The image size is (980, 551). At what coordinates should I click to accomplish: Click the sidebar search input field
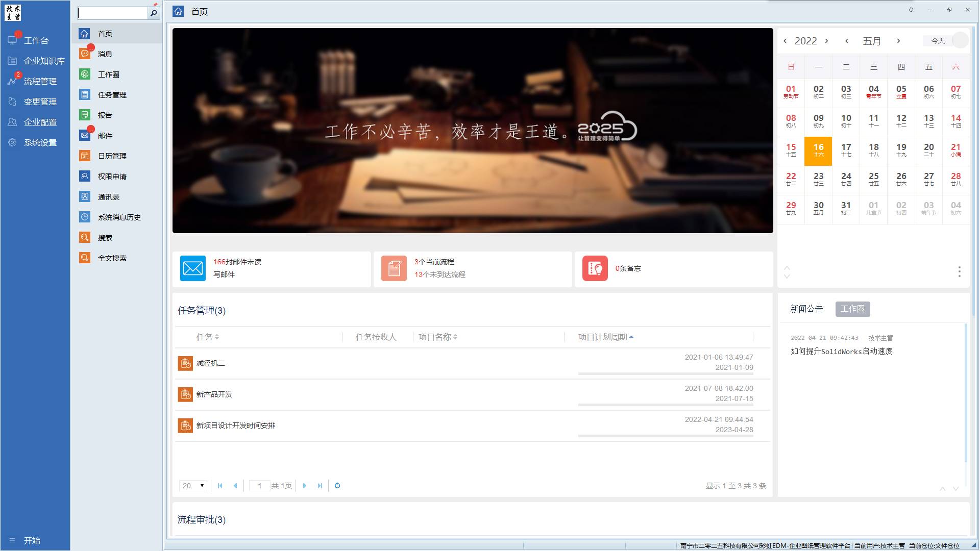112,13
